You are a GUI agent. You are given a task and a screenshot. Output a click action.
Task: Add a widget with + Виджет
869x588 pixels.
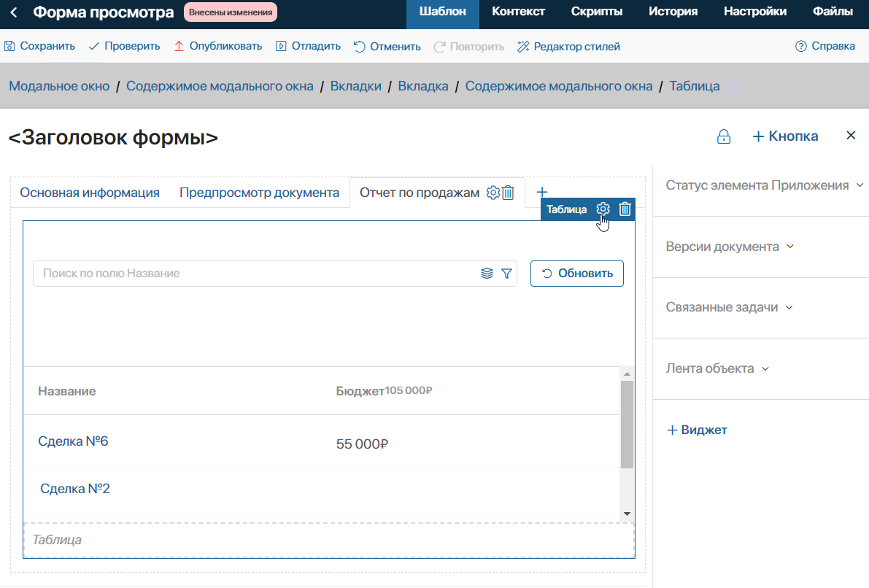697,430
